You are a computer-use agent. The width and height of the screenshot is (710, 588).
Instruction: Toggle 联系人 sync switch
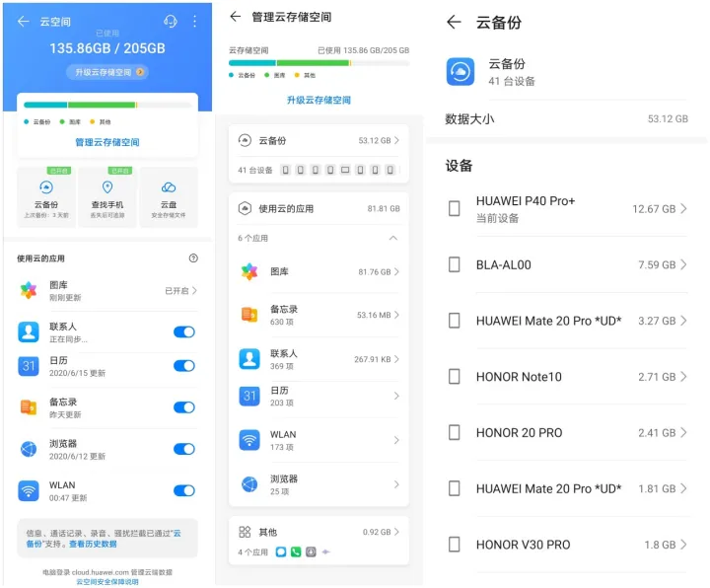[183, 332]
